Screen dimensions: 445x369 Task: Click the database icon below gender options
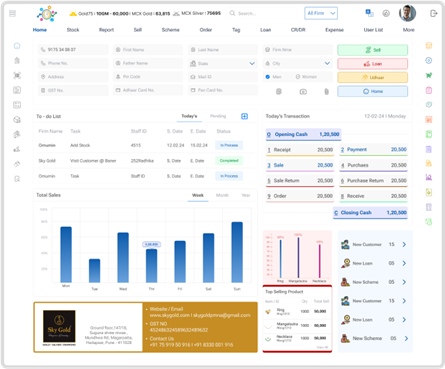pyautogui.click(x=279, y=91)
